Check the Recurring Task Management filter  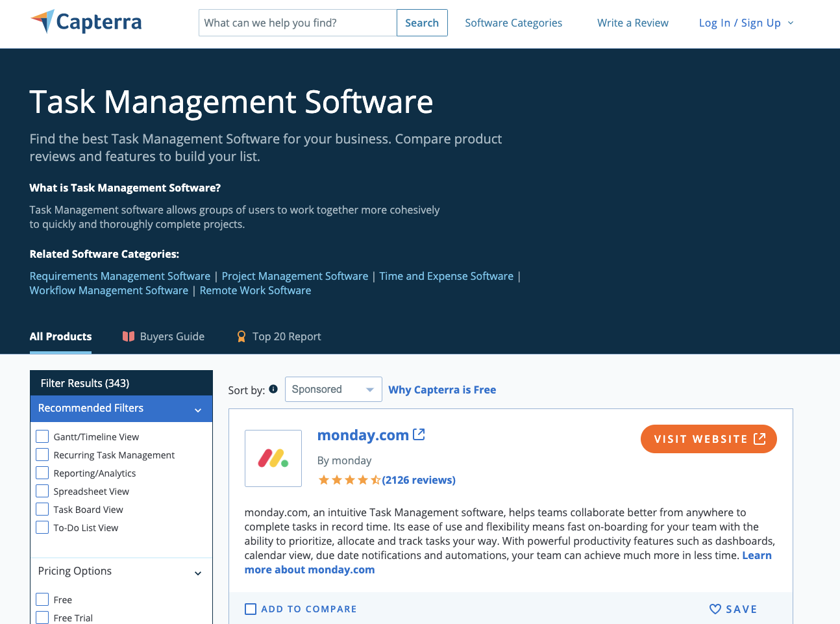42,455
